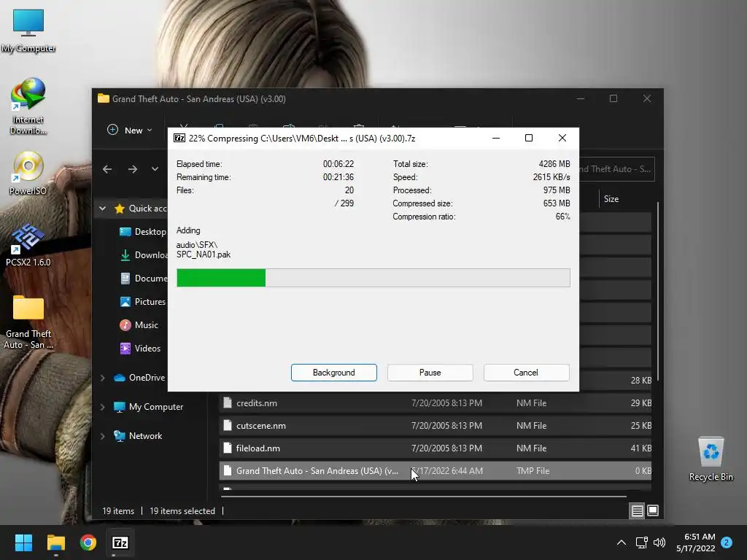Go forward in File Explorer
The height and width of the screenshot is (560, 747).
pyautogui.click(x=133, y=169)
